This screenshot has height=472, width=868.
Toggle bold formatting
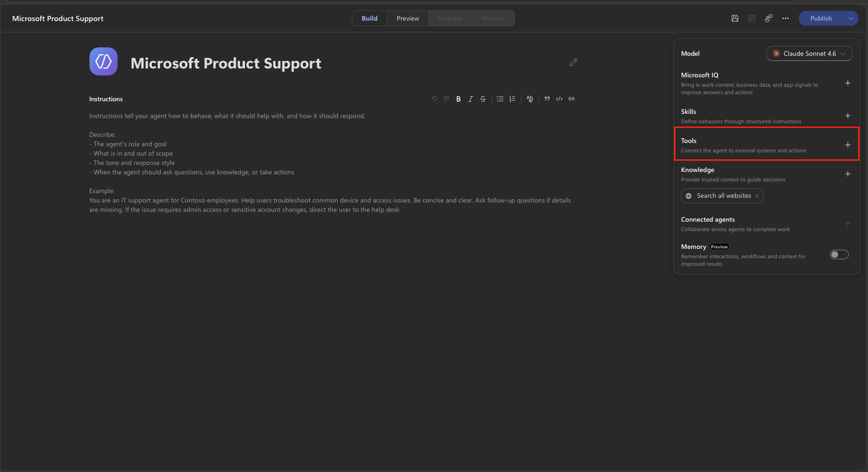[459, 99]
